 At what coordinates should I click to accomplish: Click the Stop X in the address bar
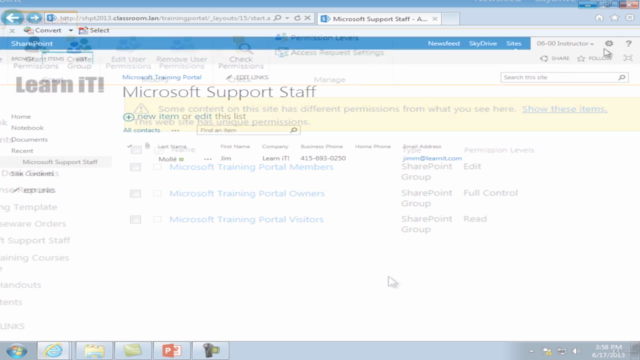pyautogui.click(x=307, y=18)
